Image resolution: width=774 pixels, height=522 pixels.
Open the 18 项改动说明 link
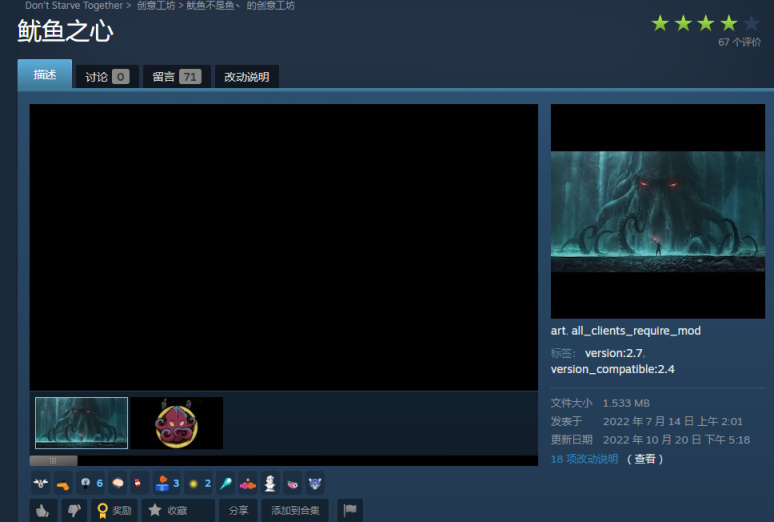(x=584, y=459)
